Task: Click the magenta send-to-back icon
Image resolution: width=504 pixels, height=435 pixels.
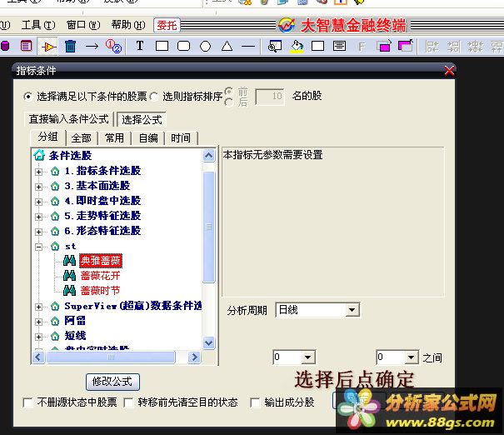Action: point(406,46)
